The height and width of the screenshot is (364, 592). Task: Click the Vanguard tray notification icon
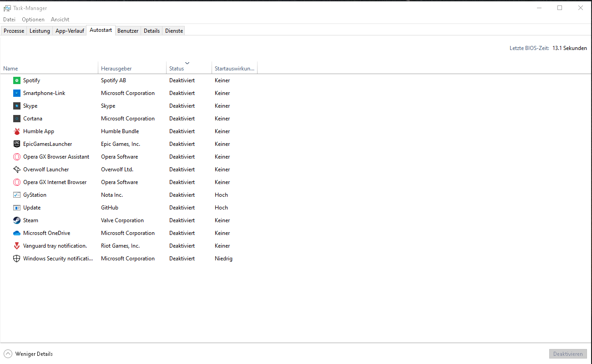(x=17, y=246)
